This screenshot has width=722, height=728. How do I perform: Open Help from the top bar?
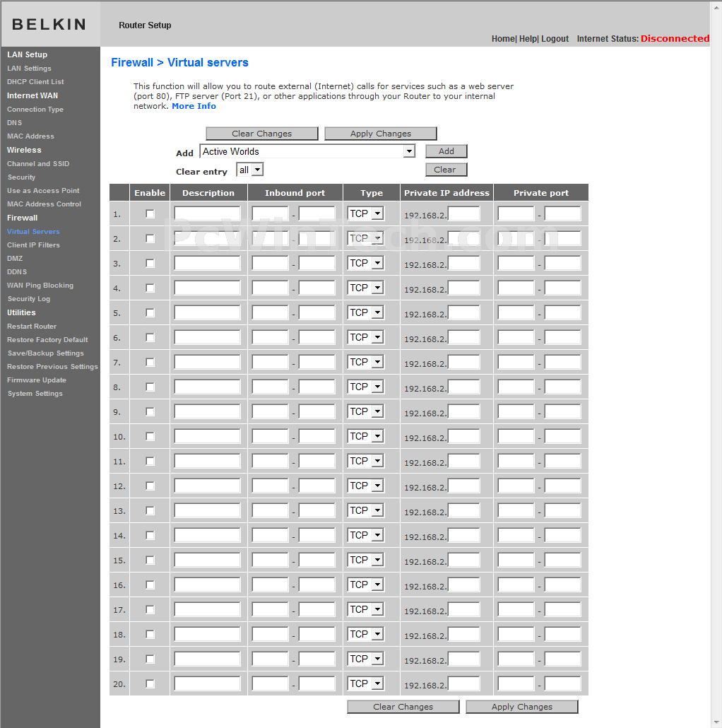[528, 39]
